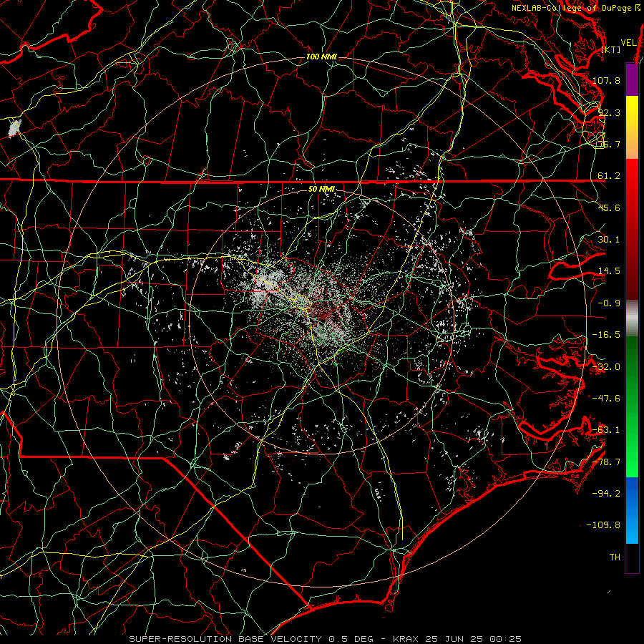Click the -16.5 velocity scale value
The image size is (644, 644).
pyautogui.click(x=606, y=335)
